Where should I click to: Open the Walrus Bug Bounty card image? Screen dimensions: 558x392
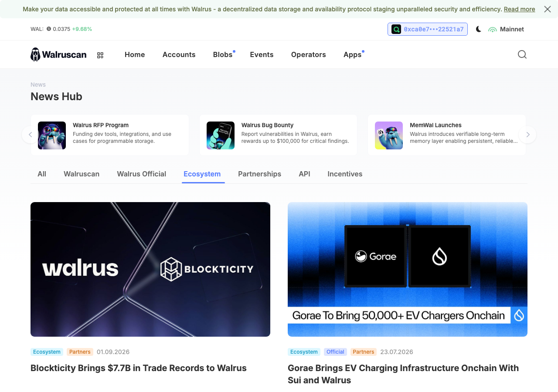[221, 135]
